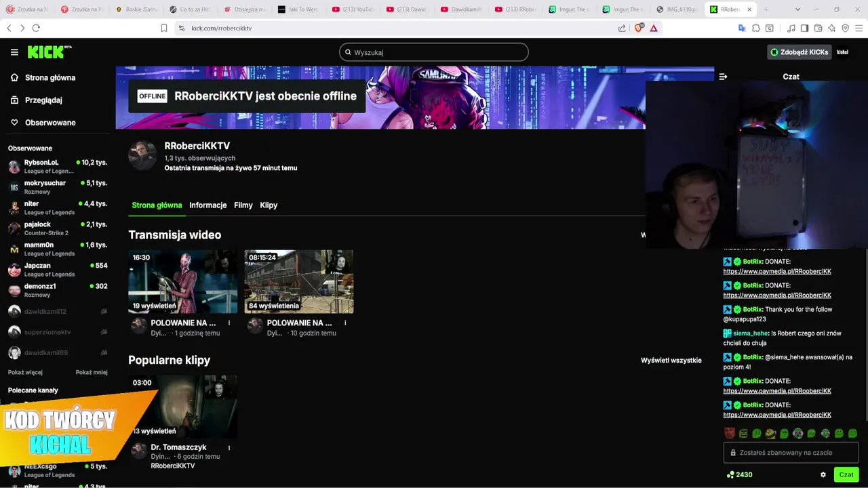868x488 pixels.
Task: Open followed channel mamm0n
Action: [x=58, y=249]
